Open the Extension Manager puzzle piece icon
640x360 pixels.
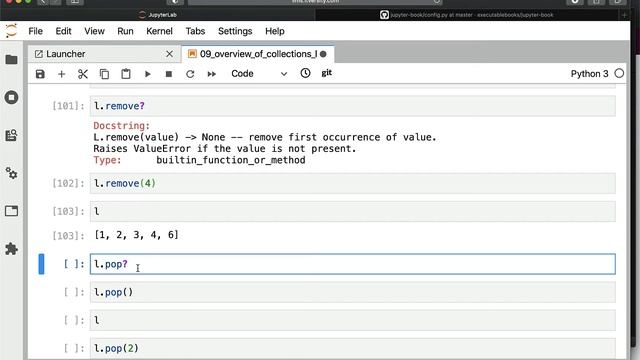pyautogui.click(x=11, y=249)
